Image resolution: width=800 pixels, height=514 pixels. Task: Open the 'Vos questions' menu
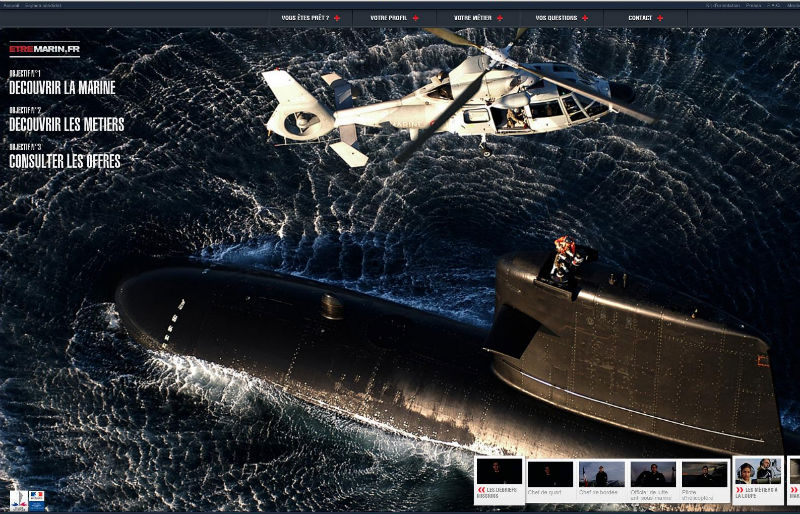555,18
